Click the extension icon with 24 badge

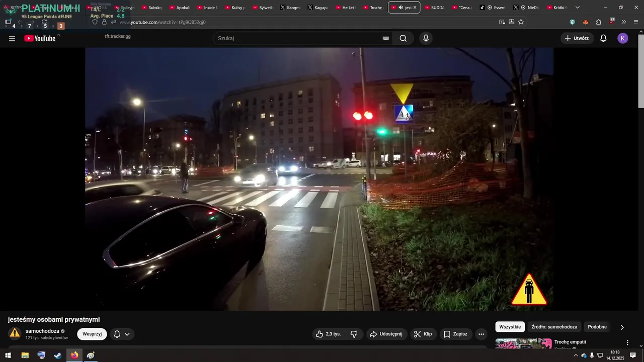pos(612,21)
